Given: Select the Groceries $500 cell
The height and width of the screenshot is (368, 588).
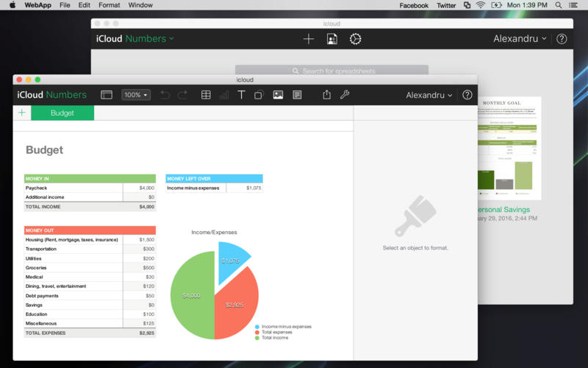Looking at the screenshot, I should (x=139, y=268).
